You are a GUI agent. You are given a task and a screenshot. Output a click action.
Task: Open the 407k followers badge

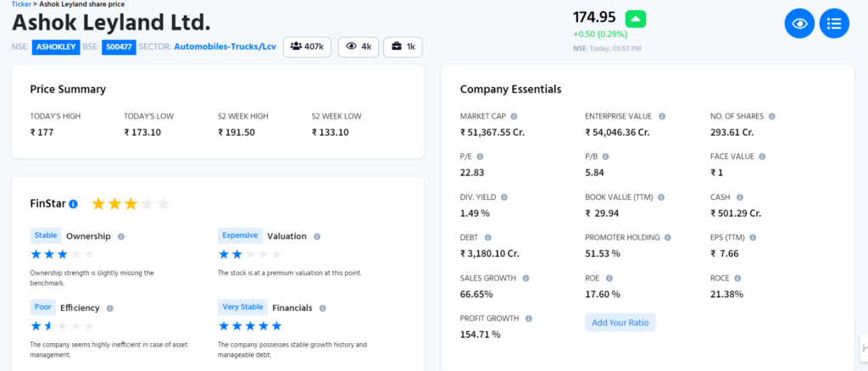[x=307, y=47]
